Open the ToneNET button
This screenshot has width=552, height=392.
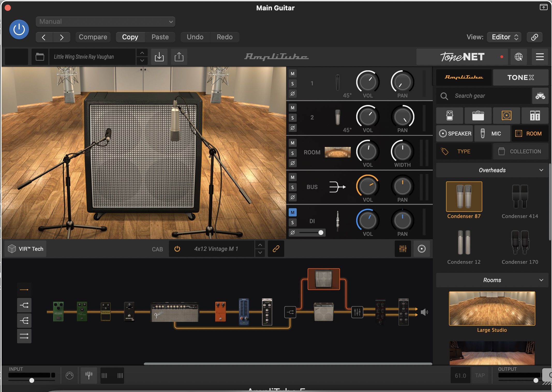[x=462, y=57]
